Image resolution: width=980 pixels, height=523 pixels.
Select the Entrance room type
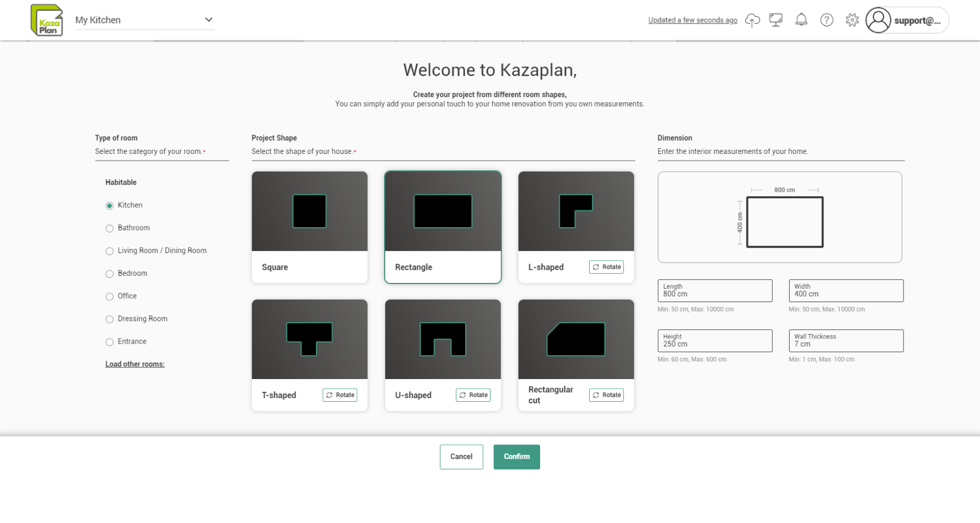[x=126, y=341]
